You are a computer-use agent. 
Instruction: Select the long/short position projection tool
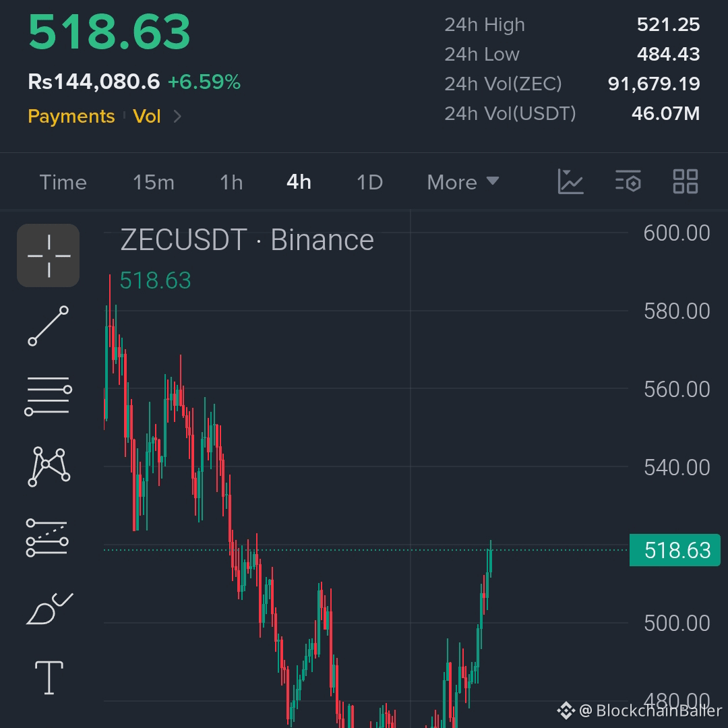47,538
